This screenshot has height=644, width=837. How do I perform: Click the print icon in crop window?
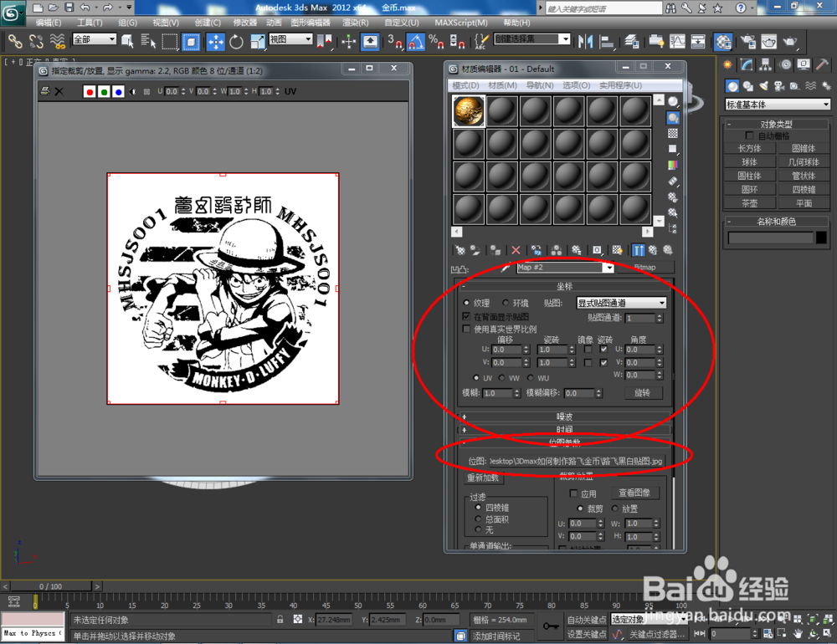45,91
